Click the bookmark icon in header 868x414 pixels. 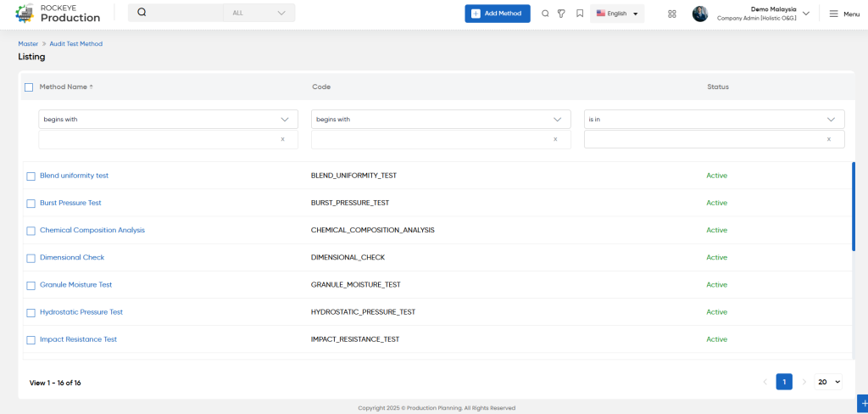click(580, 14)
